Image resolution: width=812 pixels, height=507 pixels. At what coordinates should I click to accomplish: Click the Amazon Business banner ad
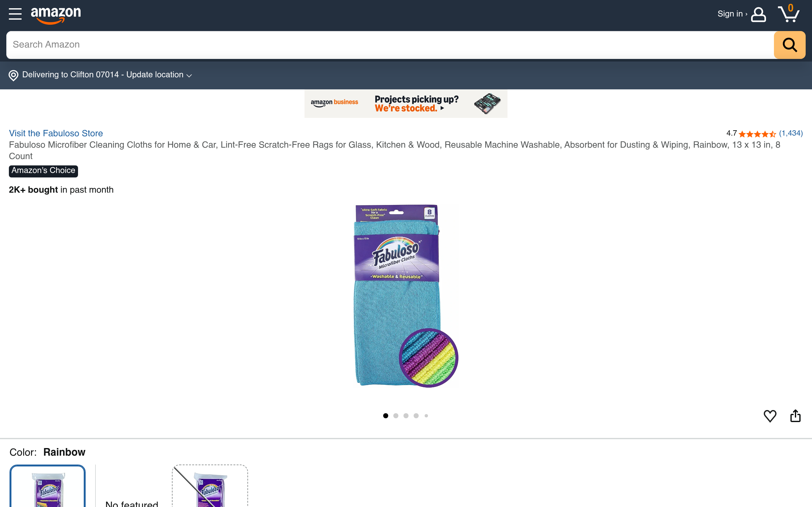406,104
